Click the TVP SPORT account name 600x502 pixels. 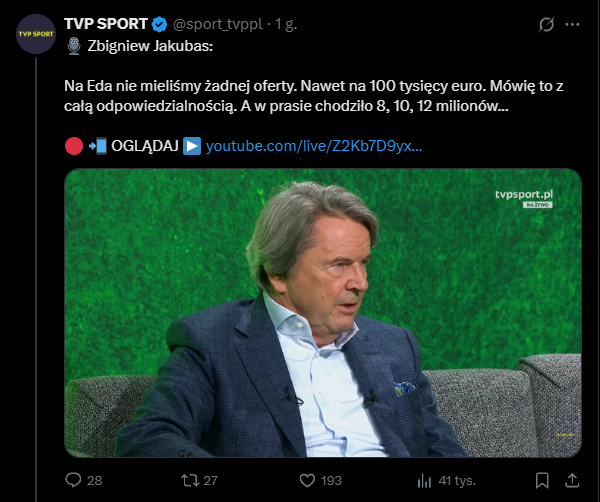[106, 23]
